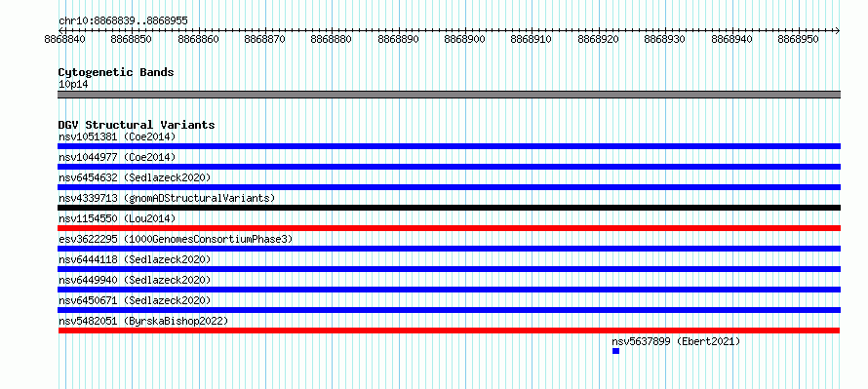Click the Cytogenetic Bands track title

click(x=116, y=72)
